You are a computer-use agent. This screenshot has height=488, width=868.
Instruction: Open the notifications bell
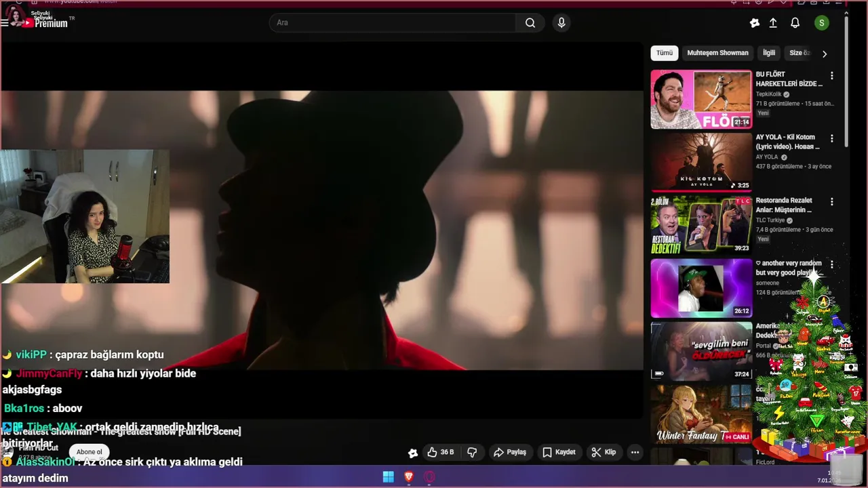coord(795,23)
